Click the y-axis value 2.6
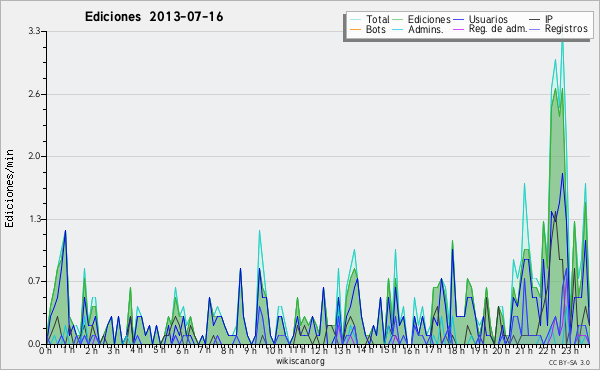 (34, 94)
